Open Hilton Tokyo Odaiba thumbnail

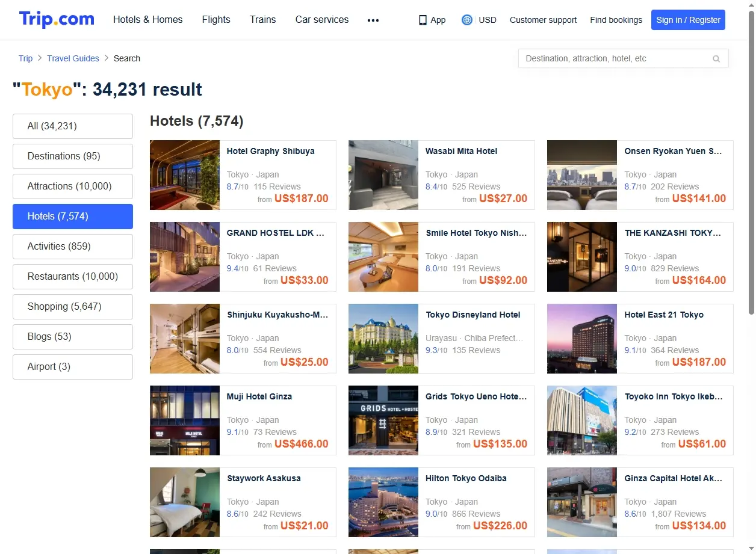point(383,502)
